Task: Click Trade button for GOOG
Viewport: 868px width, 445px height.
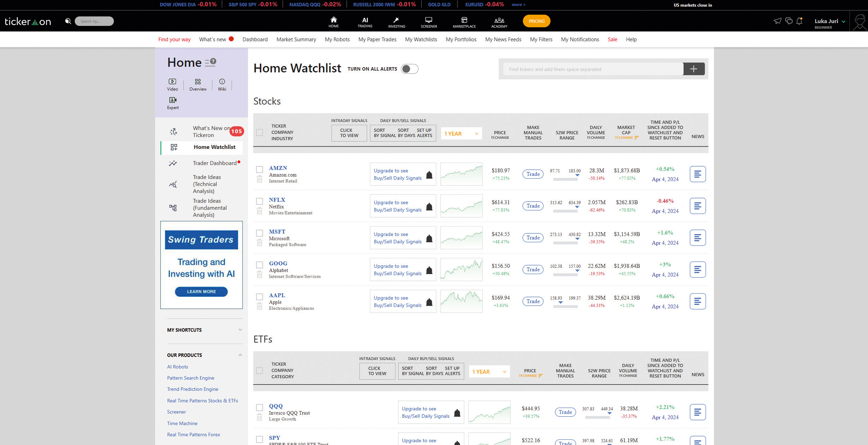Action: 533,269
